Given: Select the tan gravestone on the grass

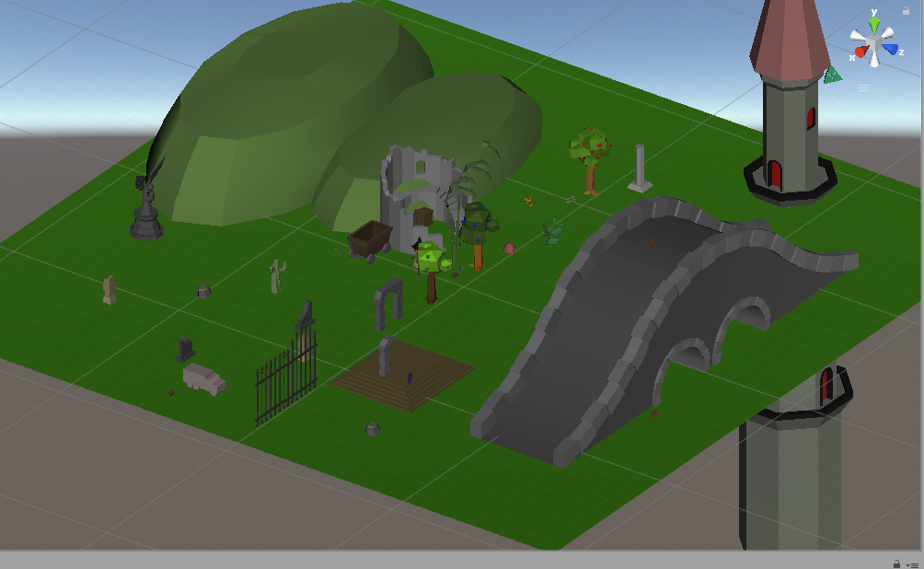Looking at the screenshot, I should [x=109, y=289].
